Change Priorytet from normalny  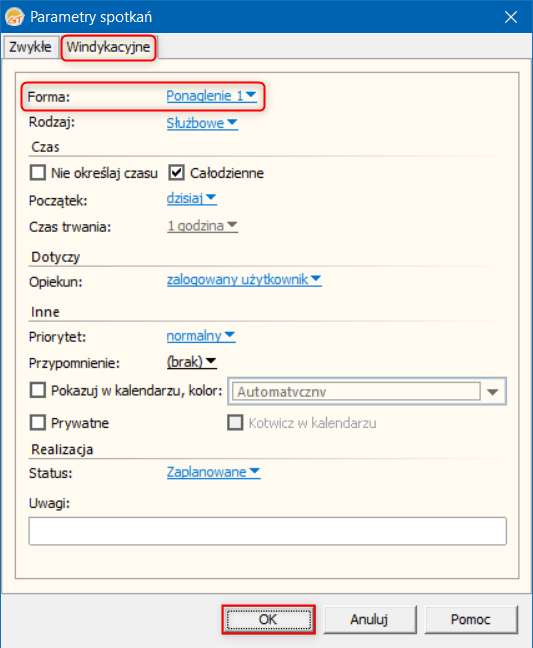[201, 336]
